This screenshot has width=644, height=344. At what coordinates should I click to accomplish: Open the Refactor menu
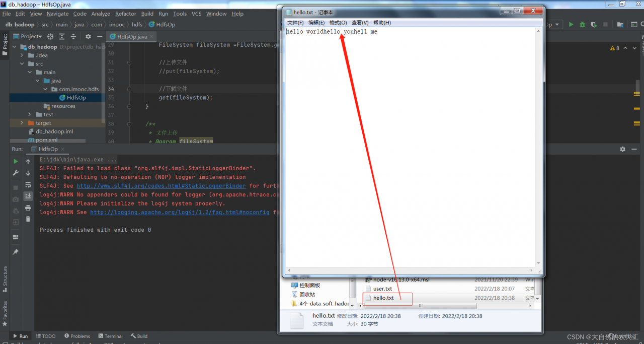point(125,14)
